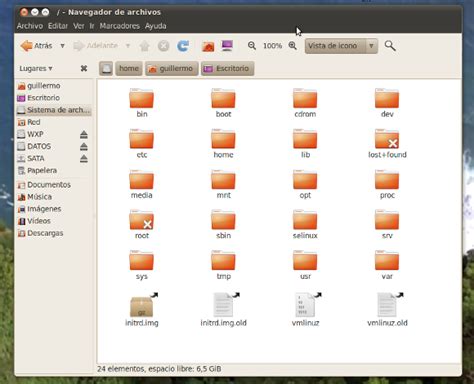Go back with the Atrás arrow

pos(36,46)
